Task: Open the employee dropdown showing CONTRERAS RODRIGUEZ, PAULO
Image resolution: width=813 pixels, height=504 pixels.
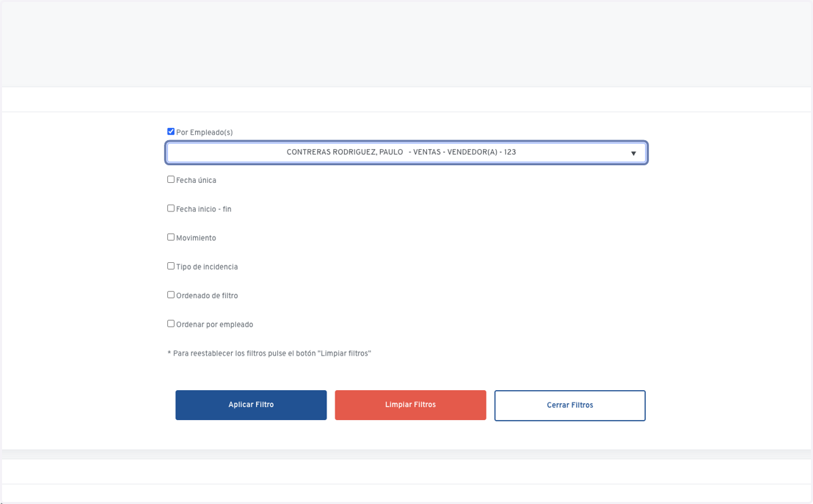Action: pos(406,152)
